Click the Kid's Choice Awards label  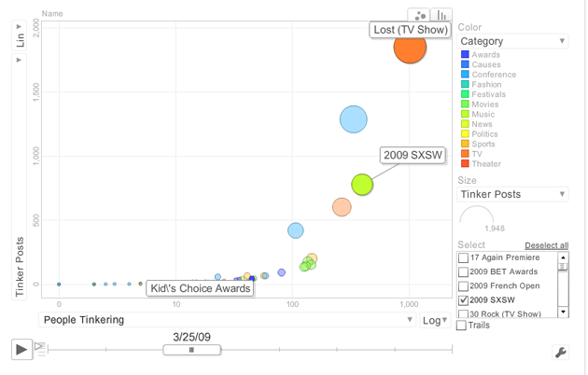[x=201, y=288]
